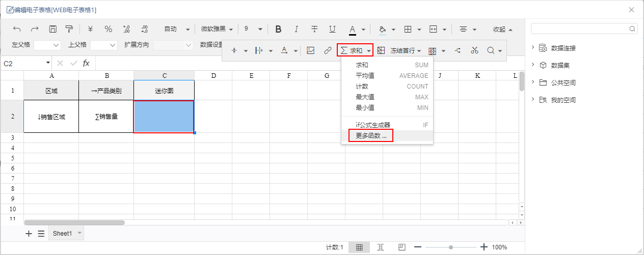The image size is (644, 255).
Task: Toggle underline formatting
Action: click(x=332, y=29)
